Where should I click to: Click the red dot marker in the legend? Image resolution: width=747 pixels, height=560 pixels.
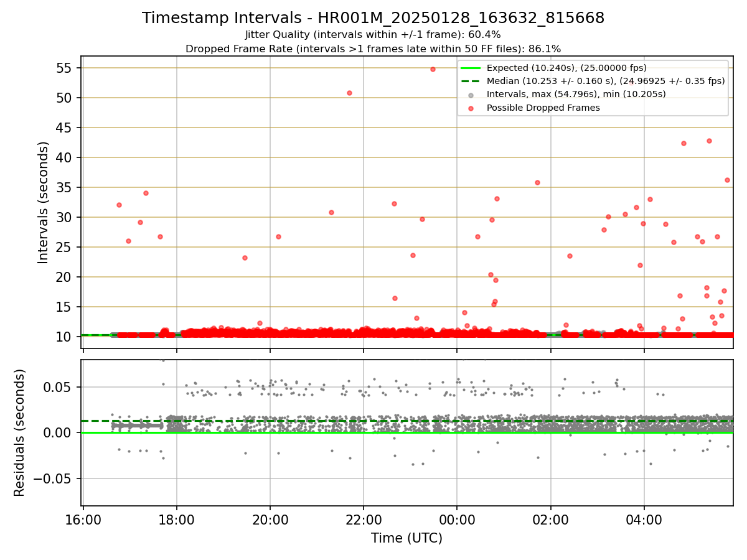(x=471, y=108)
